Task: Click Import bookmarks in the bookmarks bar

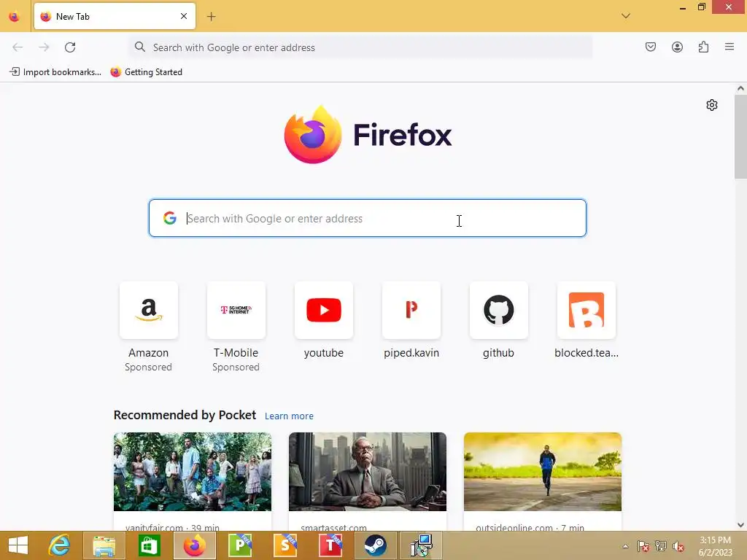Action: 55,72
